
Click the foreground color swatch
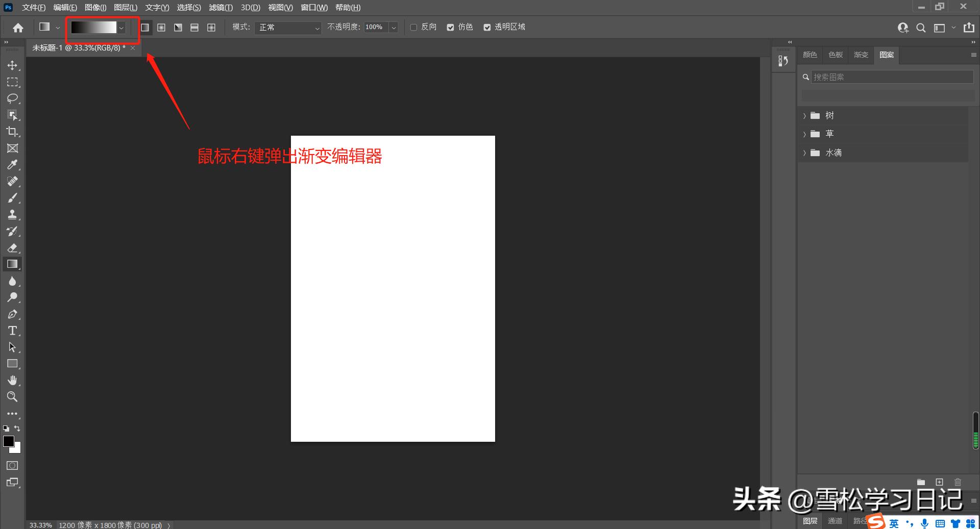tap(9, 442)
